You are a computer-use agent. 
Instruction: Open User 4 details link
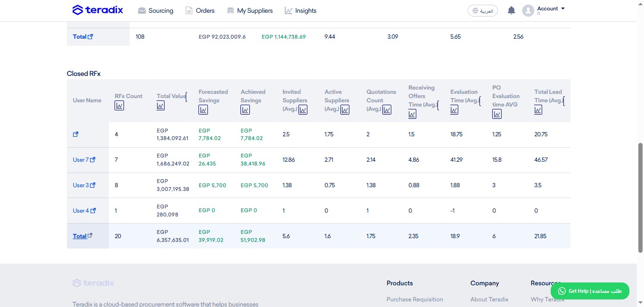pyautogui.click(x=84, y=211)
